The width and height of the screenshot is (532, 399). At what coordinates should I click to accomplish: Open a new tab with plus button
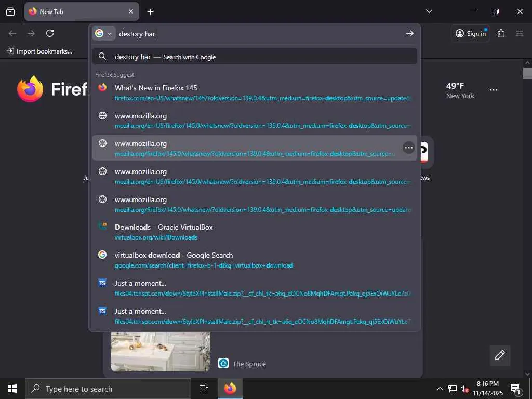(150, 12)
